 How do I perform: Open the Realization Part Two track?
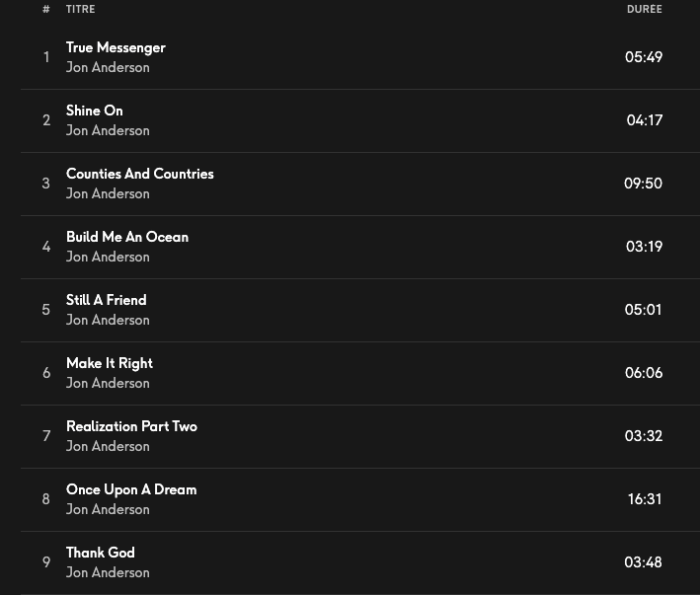pos(131,426)
